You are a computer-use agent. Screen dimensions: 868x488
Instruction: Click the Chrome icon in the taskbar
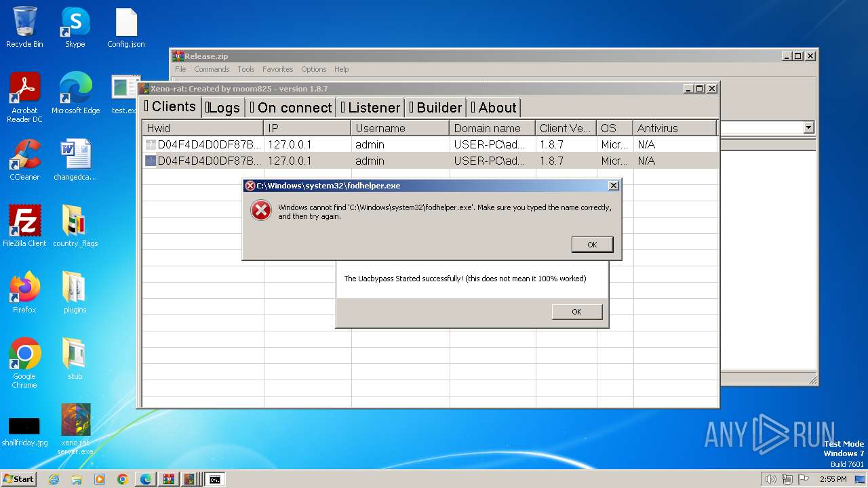[123, 479]
